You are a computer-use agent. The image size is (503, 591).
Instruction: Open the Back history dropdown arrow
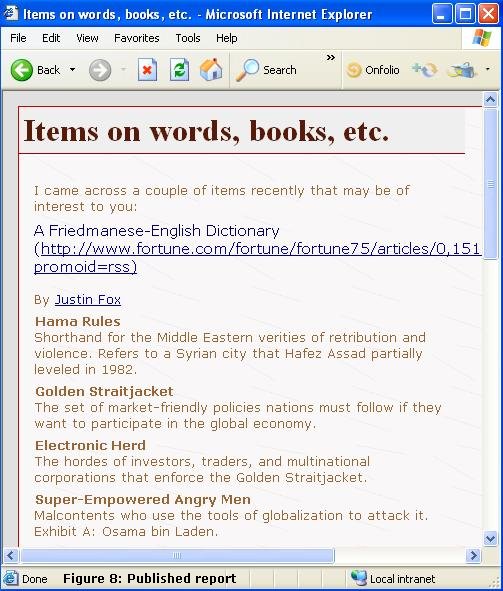[x=72, y=69]
